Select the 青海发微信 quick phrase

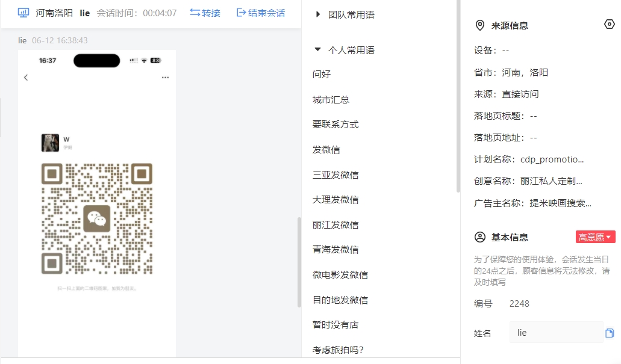335,250
